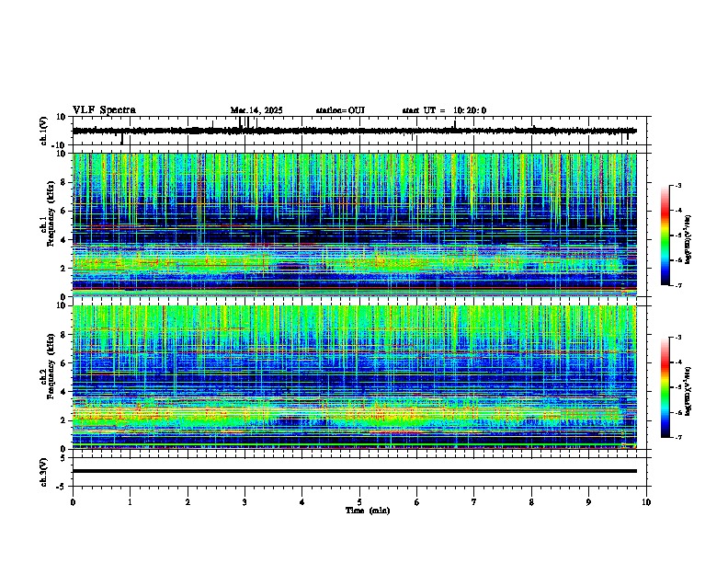
Task: Click the "-5" tick on the ch.3(V) axis
Action: (63, 487)
